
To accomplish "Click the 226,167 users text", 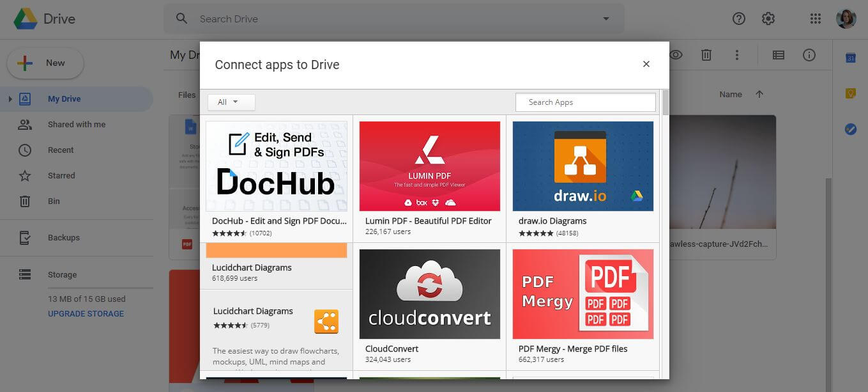I will pyautogui.click(x=388, y=232).
